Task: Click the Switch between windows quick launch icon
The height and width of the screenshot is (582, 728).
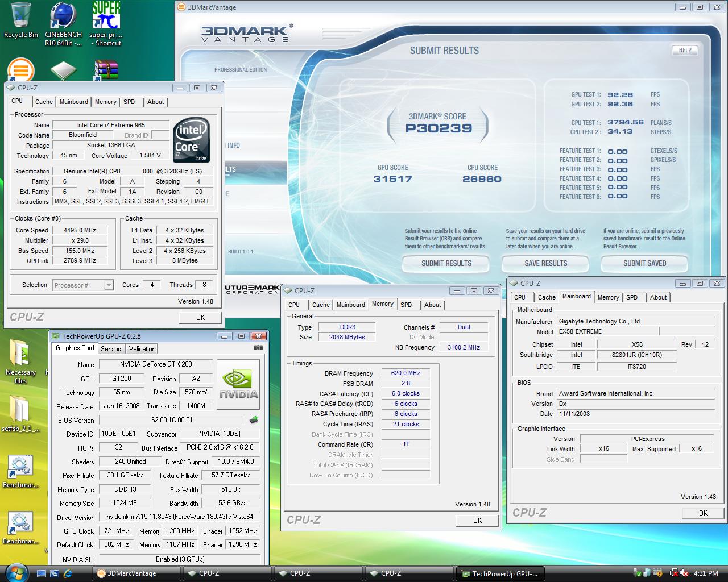Action: [55, 573]
